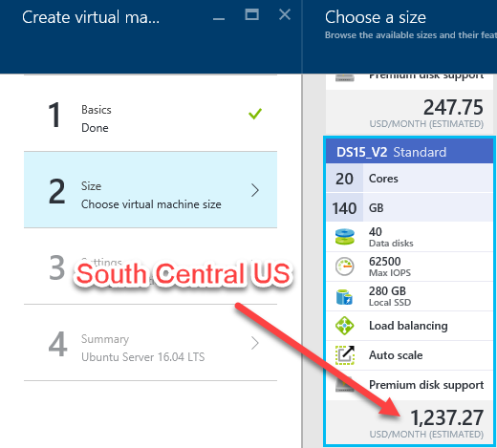
Task: Click the Data disks icon
Action: click(x=345, y=237)
